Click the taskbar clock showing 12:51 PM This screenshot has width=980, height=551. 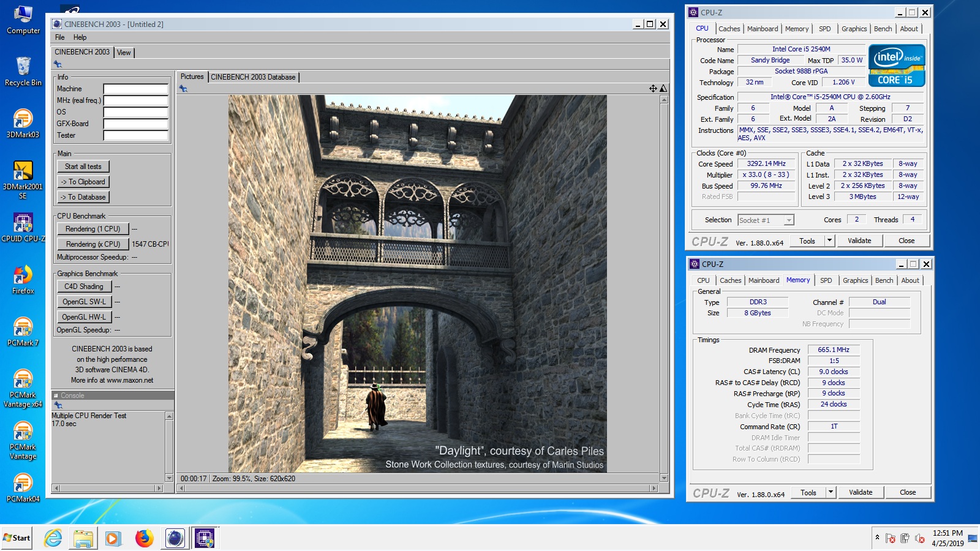pos(948,538)
